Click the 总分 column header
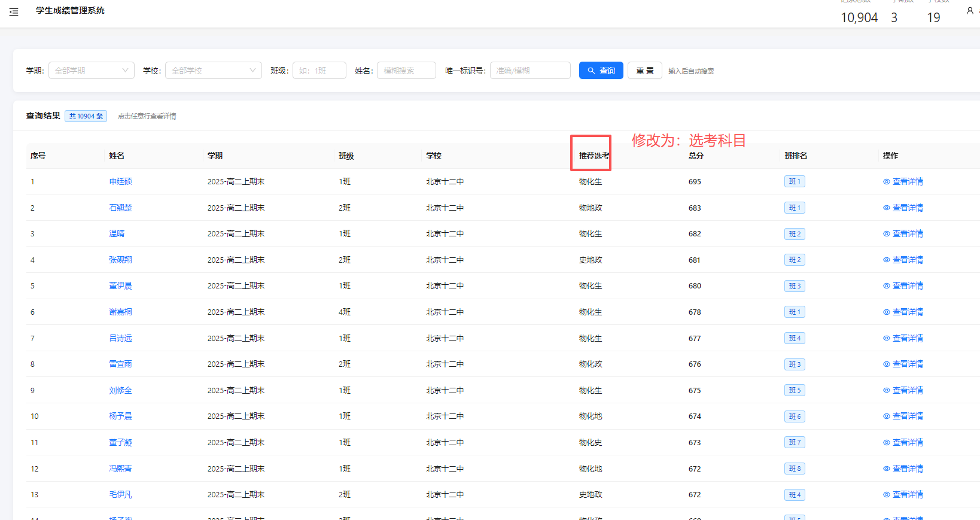The image size is (980, 520). (696, 156)
